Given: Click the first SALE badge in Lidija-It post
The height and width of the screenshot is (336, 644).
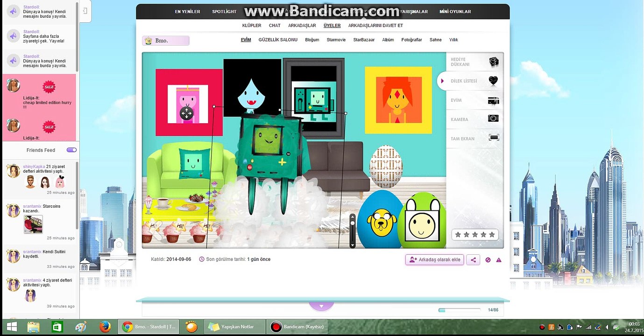Looking at the screenshot, I should (x=49, y=87).
